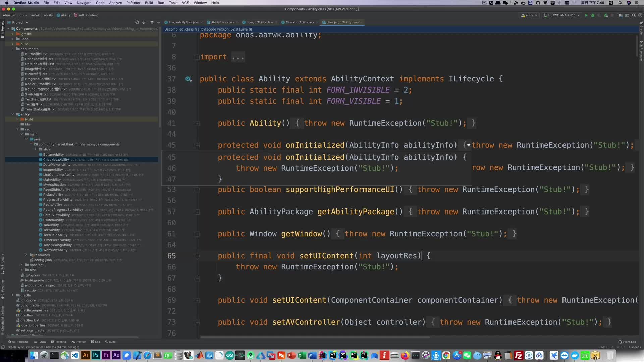Expand the ohosTest folder
The image size is (644, 362).
[x=22, y=265]
